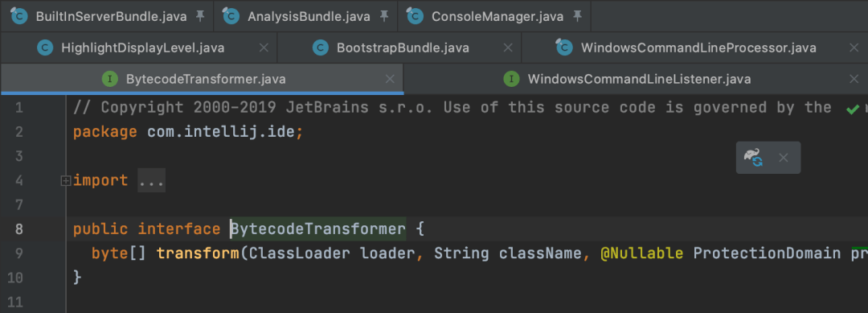Click the class icon on BootstrapBundle.java tab
This screenshot has height=313, width=868.
click(x=321, y=47)
